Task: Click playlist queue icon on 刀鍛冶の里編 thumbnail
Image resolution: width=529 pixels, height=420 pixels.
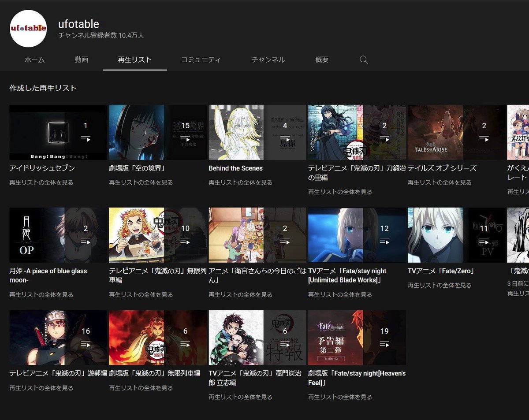Action: pyautogui.click(x=384, y=139)
